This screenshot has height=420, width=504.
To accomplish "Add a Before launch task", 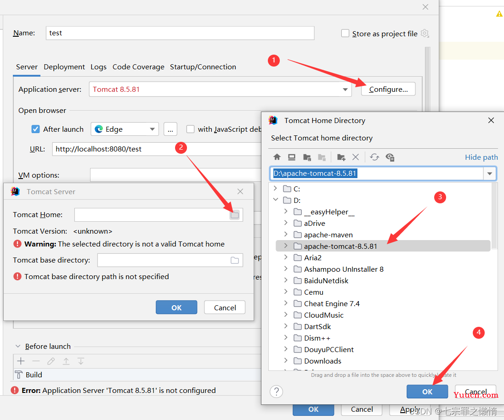I will point(21,361).
